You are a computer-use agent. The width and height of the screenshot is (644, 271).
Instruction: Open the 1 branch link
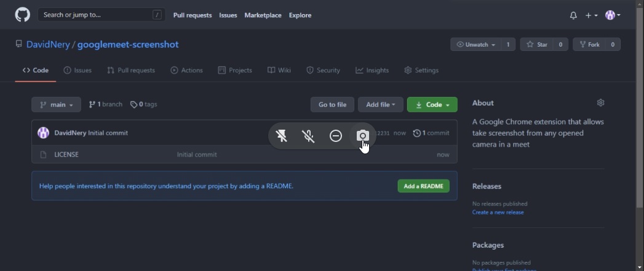point(106,104)
